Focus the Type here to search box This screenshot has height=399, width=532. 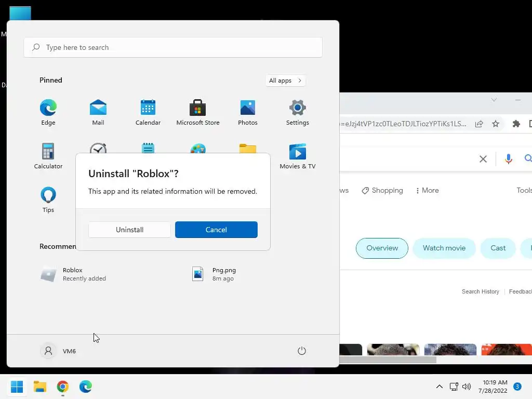[173, 47]
